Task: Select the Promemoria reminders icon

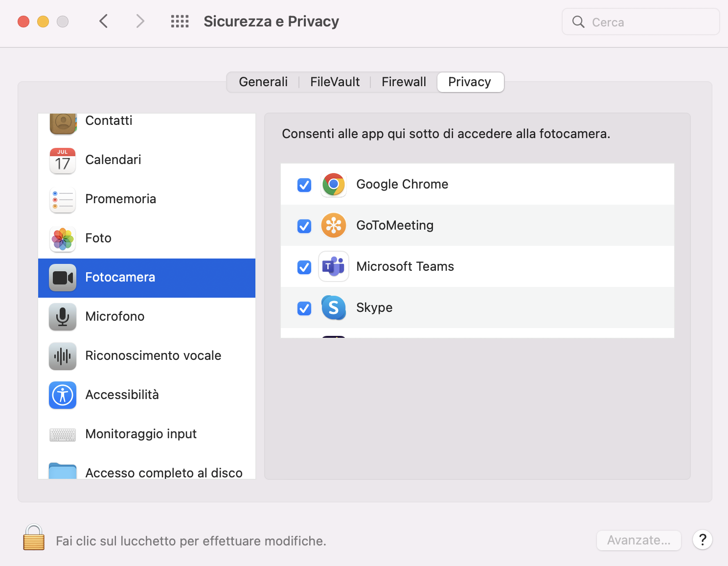Action: point(63,199)
